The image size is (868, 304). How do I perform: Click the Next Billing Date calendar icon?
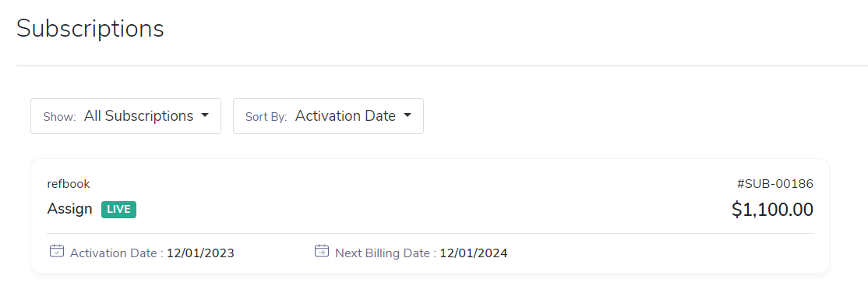322,252
